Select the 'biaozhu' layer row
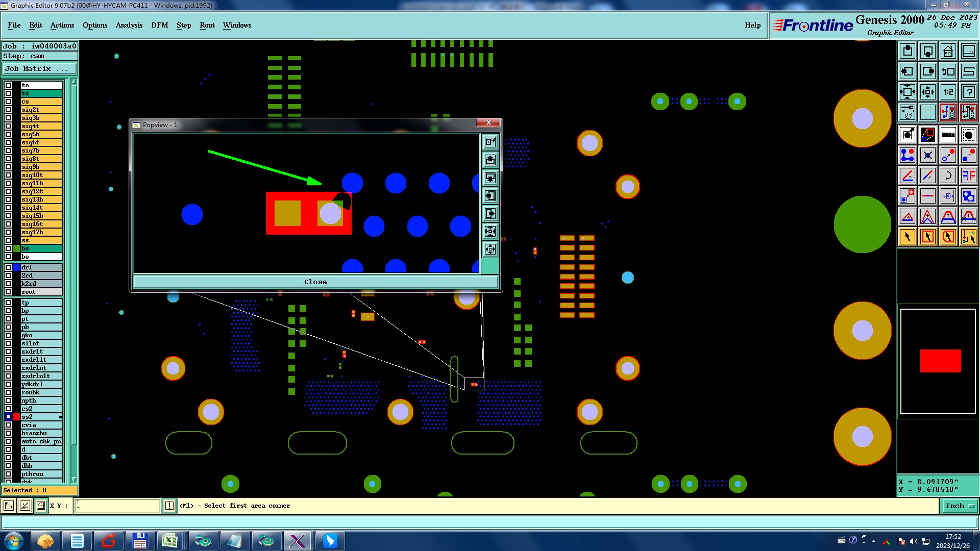 point(41,433)
